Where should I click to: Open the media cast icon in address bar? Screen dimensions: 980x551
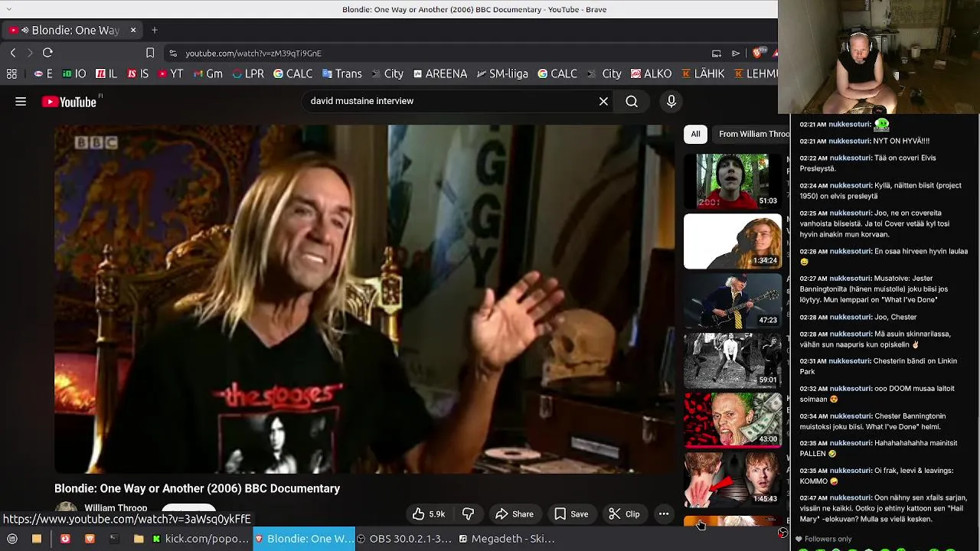point(717,53)
